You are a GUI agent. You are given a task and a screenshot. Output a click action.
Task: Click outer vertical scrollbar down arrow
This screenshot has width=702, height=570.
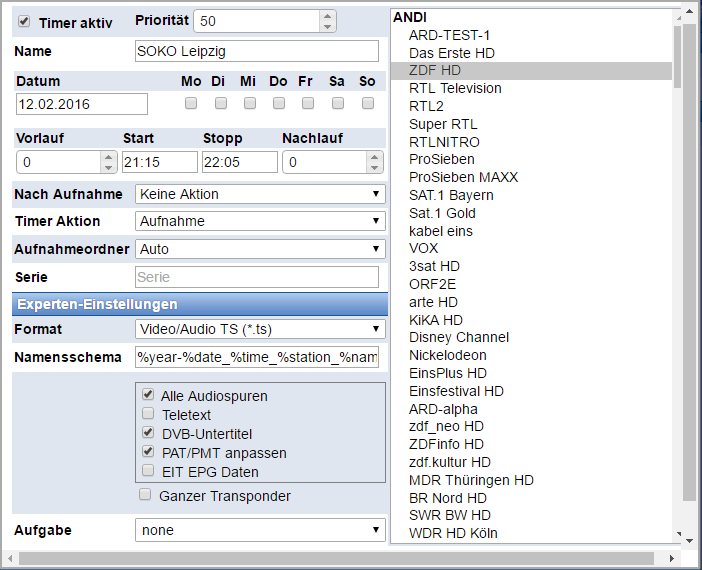(x=689, y=541)
